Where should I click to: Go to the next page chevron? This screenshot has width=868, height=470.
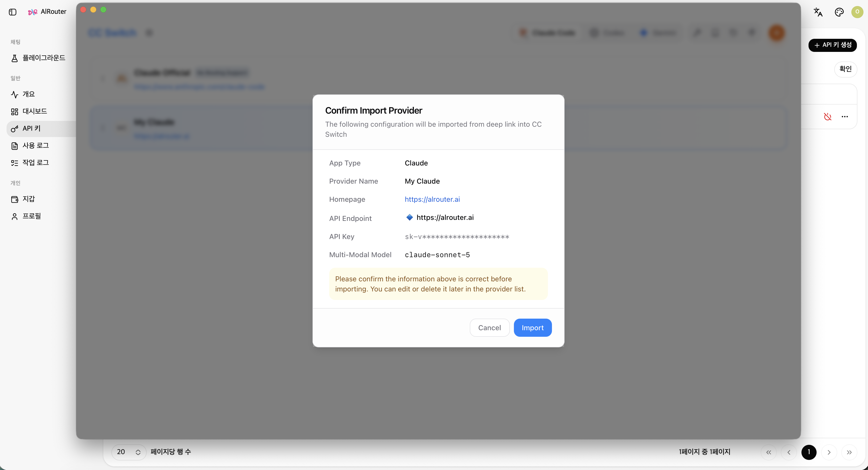(x=829, y=452)
